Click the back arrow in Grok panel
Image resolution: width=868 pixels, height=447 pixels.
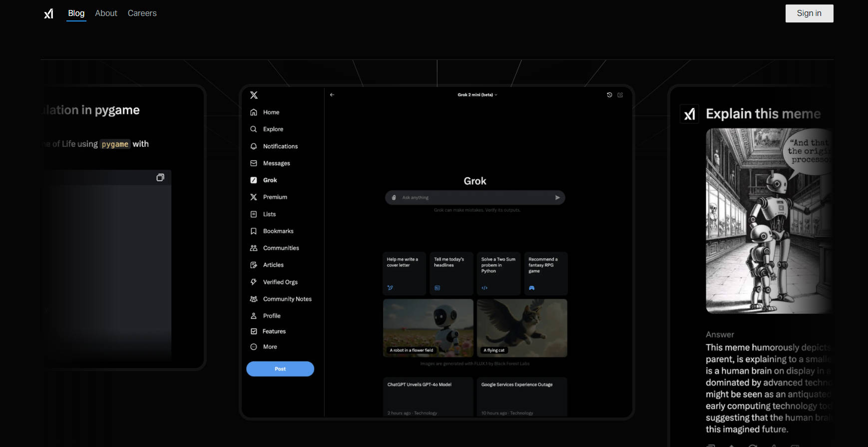[332, 95]
